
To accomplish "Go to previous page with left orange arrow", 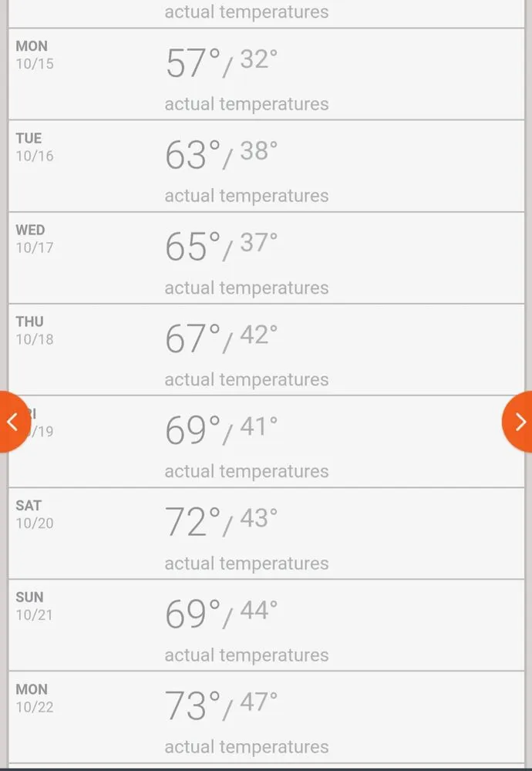I will [x=12, y=421].
